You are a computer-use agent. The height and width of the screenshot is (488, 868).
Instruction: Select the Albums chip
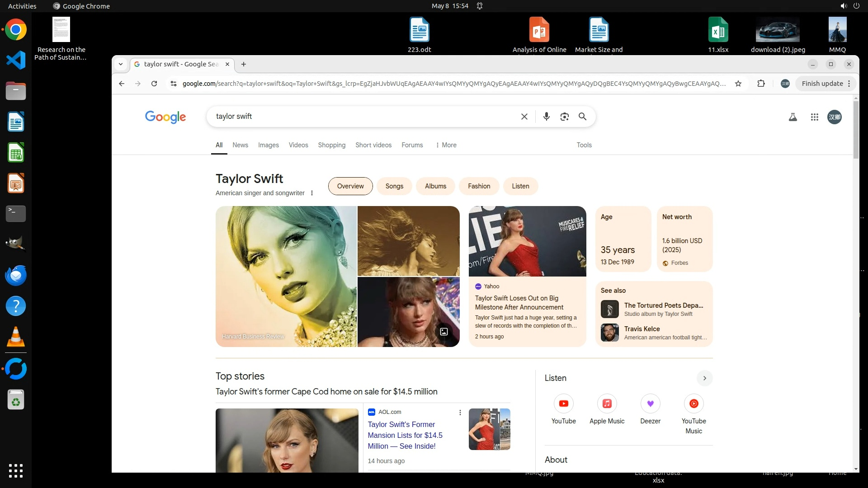click(x=435, y=186)
